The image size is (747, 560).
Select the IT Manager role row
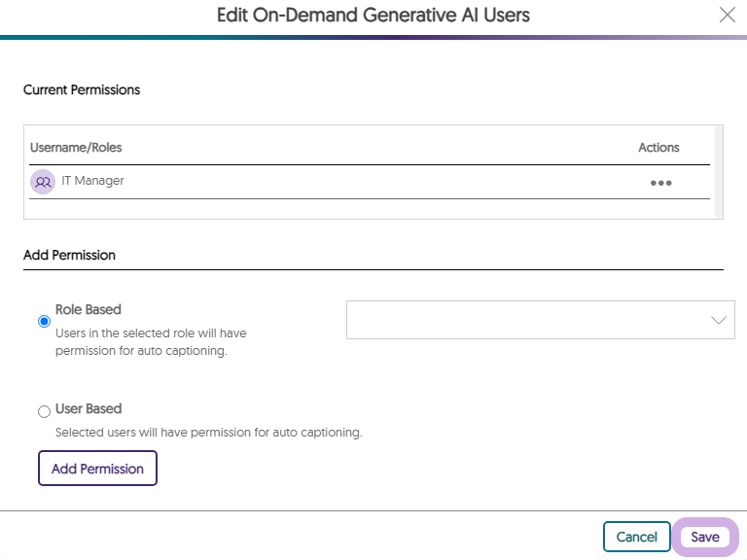coord(370,182)
